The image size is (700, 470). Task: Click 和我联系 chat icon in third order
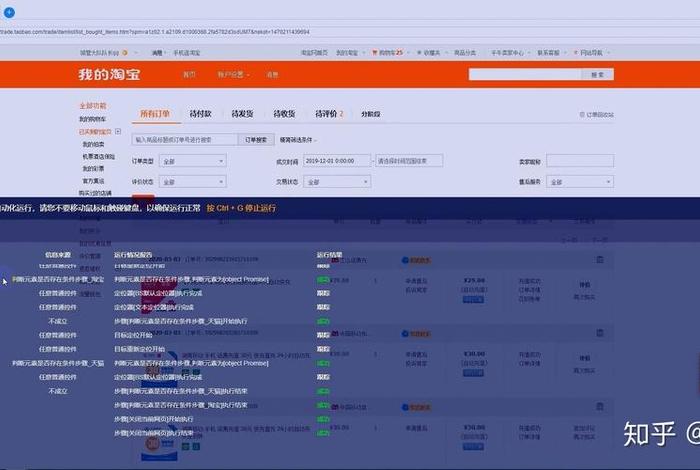pos(416,407)
